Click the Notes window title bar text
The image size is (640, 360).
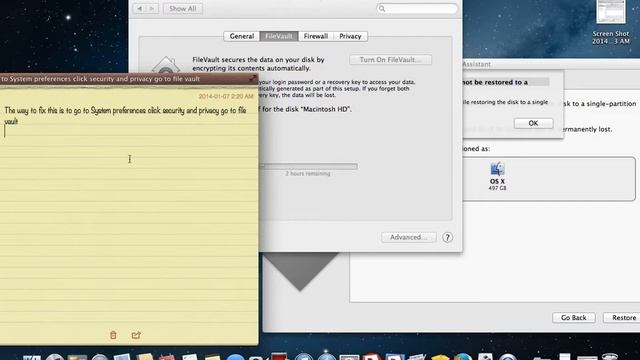click(x=100, y=79)
